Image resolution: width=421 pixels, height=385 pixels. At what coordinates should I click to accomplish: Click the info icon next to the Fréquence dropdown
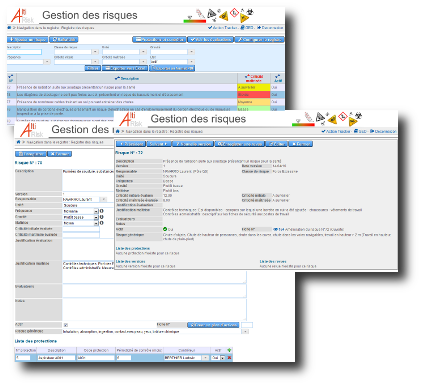(102, 211)
